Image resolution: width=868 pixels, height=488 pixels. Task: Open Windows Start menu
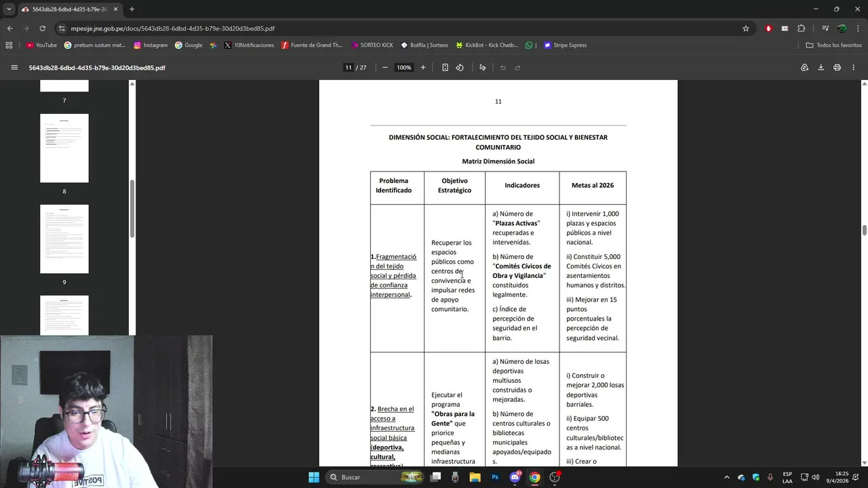[314, 477]
